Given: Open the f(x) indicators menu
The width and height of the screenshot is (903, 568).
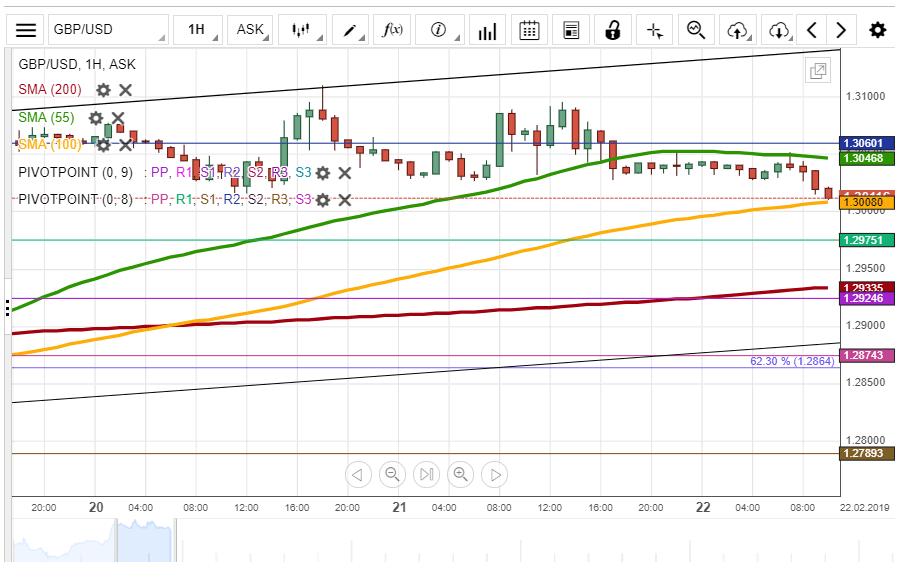Looking at the screenshot, I should (392, 30).
